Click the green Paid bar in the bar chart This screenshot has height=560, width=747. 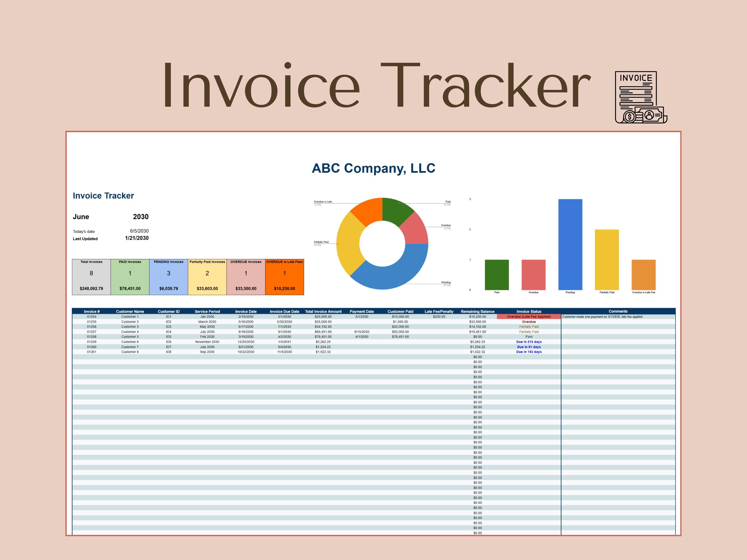tap(497, 275)
